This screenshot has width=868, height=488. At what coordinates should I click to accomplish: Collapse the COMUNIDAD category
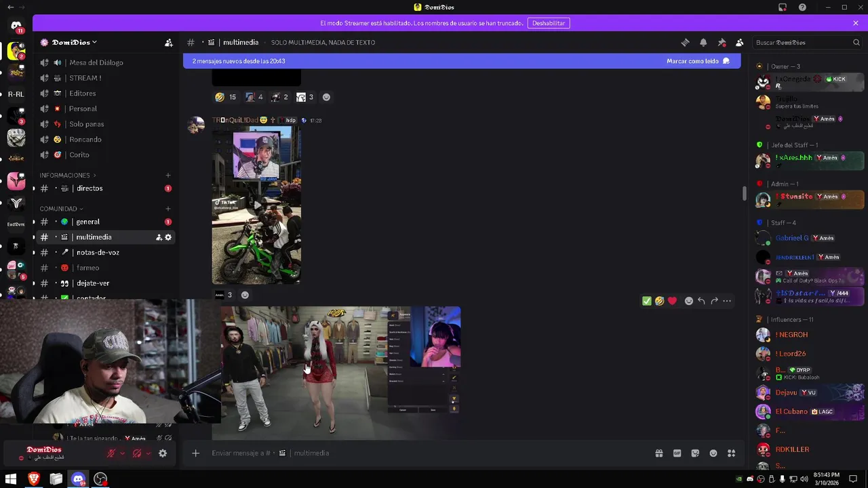click(61, 209)
